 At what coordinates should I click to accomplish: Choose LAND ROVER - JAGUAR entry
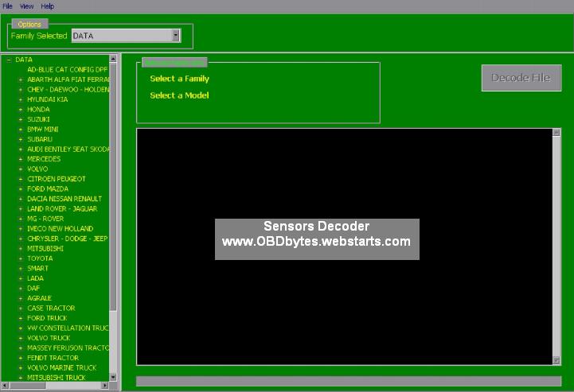[62, 209]
